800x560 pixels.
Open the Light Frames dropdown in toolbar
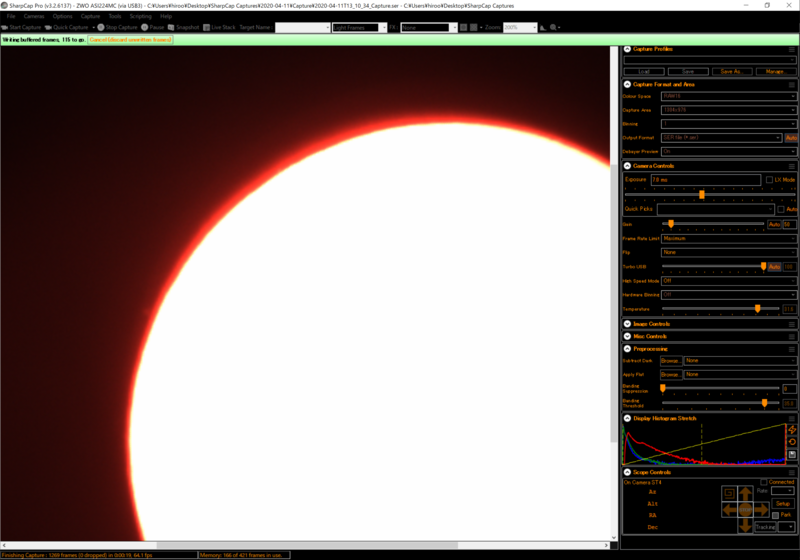click(359, 28)
